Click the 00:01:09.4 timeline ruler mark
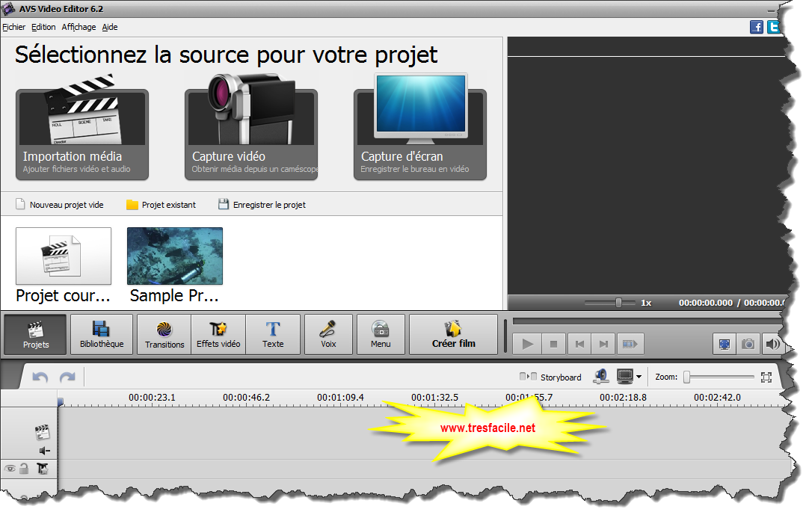Image resolution: width=812 pixels, height=518 pixels. point(340,398)
